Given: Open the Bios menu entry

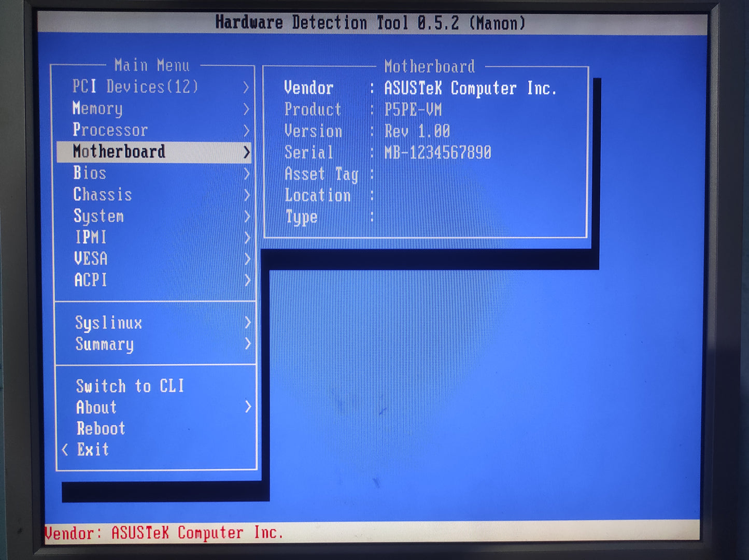Looking at the screenshot, I should (x=90, y=173).
